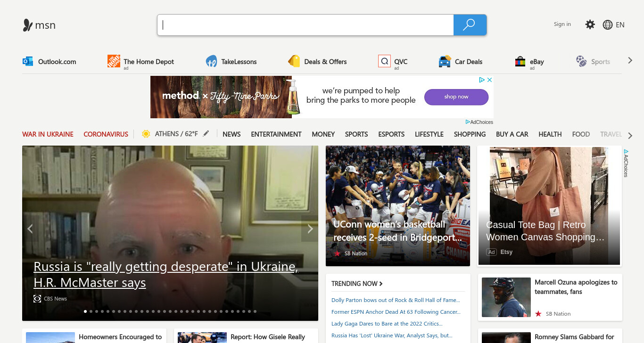Click the CBS News eye logo
Screen dimensions: 644x343
[37, 299]
